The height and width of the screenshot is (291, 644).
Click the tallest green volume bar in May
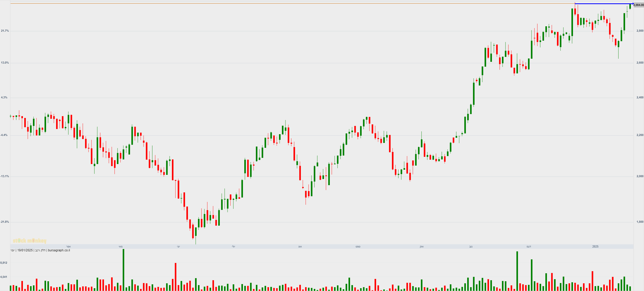tap(124, 270)
